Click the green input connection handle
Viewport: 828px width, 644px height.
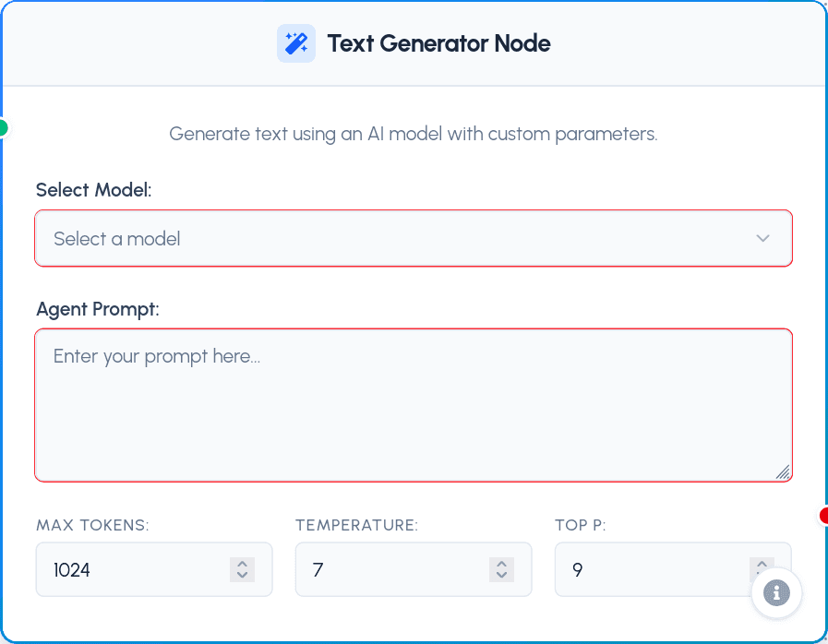point(3,129)
